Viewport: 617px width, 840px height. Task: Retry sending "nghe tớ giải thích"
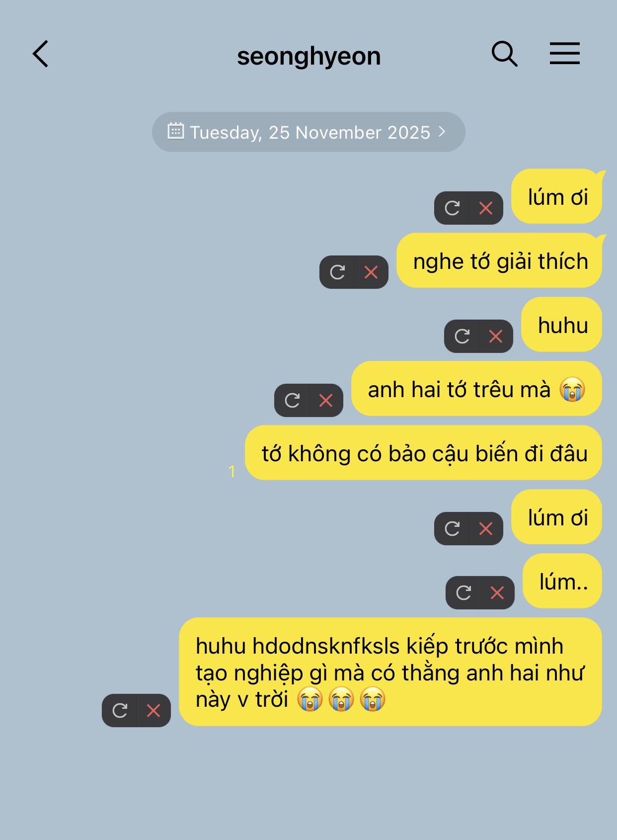coord(337,272)
